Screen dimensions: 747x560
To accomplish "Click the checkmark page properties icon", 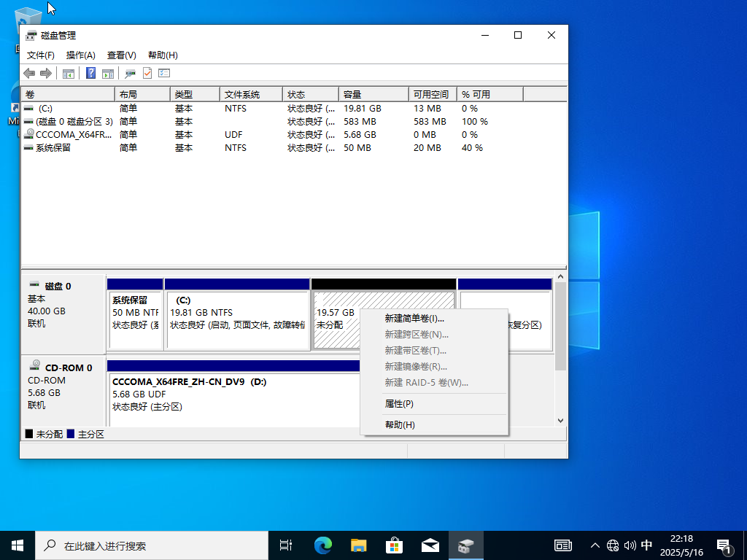I will pyautogui.click(x=147, y=73).
